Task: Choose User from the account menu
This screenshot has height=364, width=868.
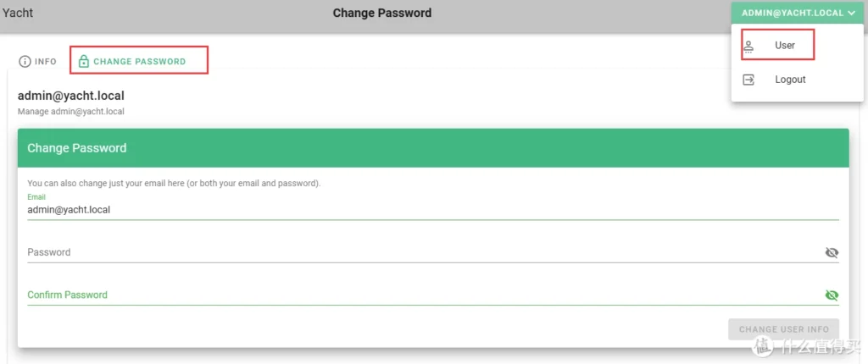Action: tap(785, 46)
